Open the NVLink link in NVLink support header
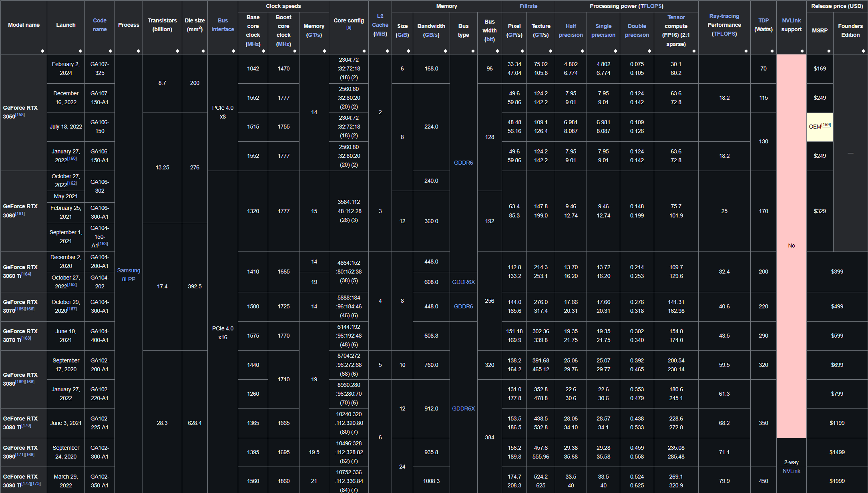 coord(791,20)
